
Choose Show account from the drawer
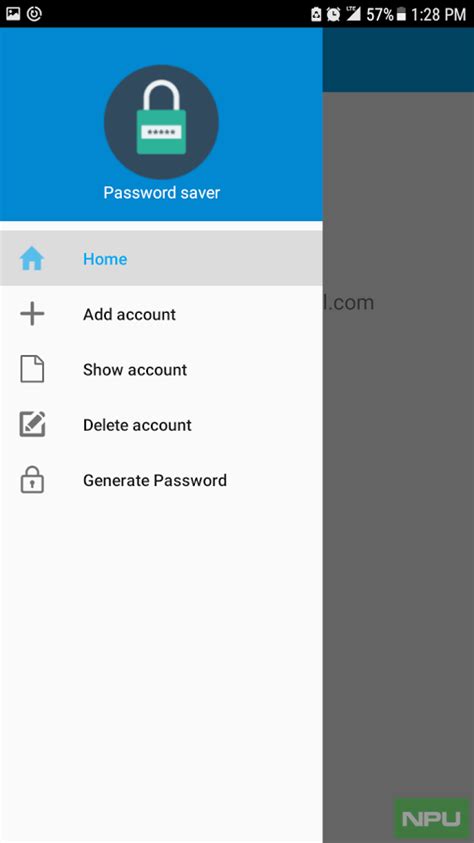pyautogui.click(x=161, y=369)
